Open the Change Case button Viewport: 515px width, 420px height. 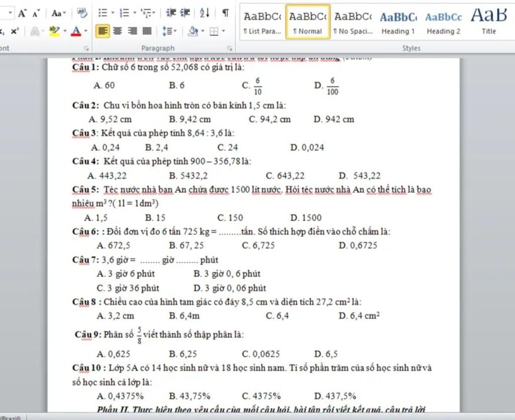(59, 13)
